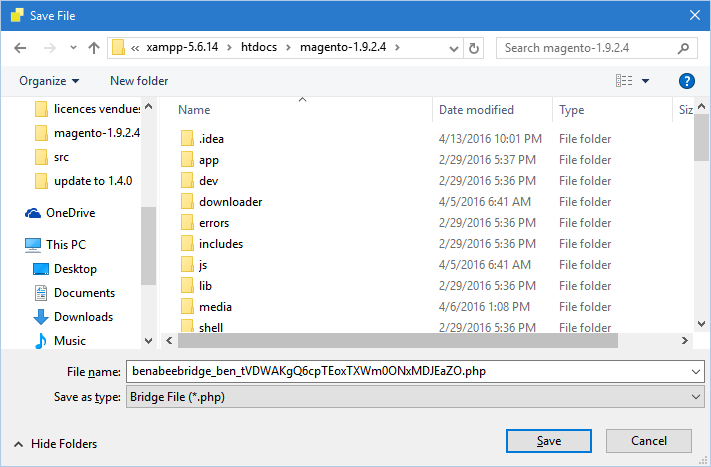
Task: Open the view options dropdown arrow
Action: tap(646, 81)
